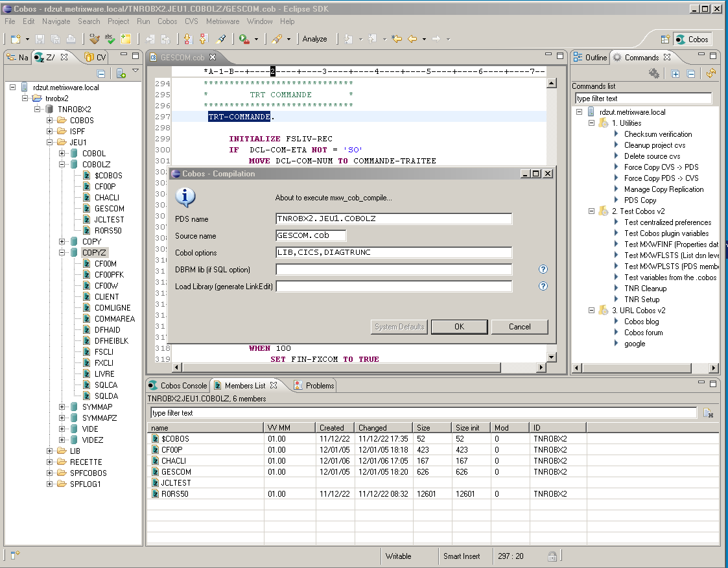Viewport: 728px width, 568px height.
Task: Open the Navigate menu
Action: tap(56, 21)
